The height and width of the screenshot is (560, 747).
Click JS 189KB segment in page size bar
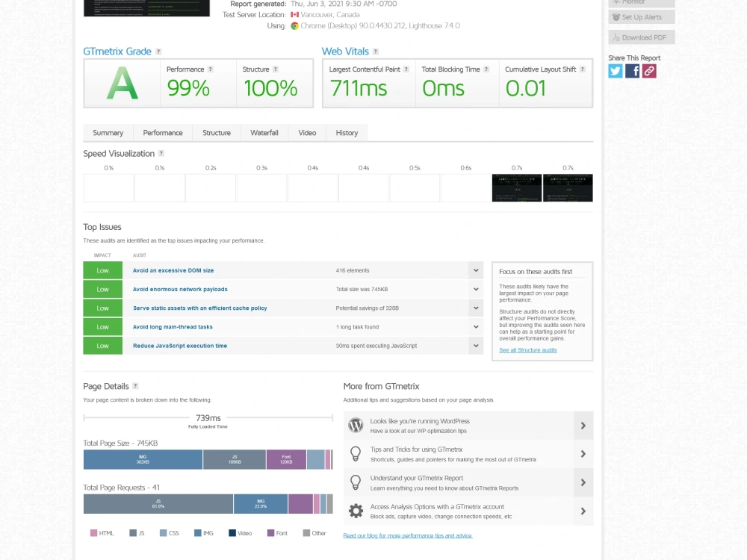coord(235,459)
